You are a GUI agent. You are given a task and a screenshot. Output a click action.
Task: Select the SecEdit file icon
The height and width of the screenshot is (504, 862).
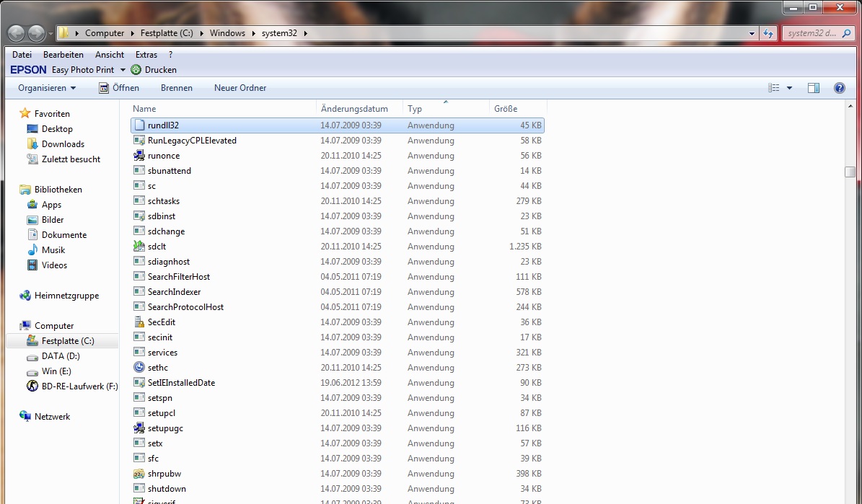tap(140, 322)
